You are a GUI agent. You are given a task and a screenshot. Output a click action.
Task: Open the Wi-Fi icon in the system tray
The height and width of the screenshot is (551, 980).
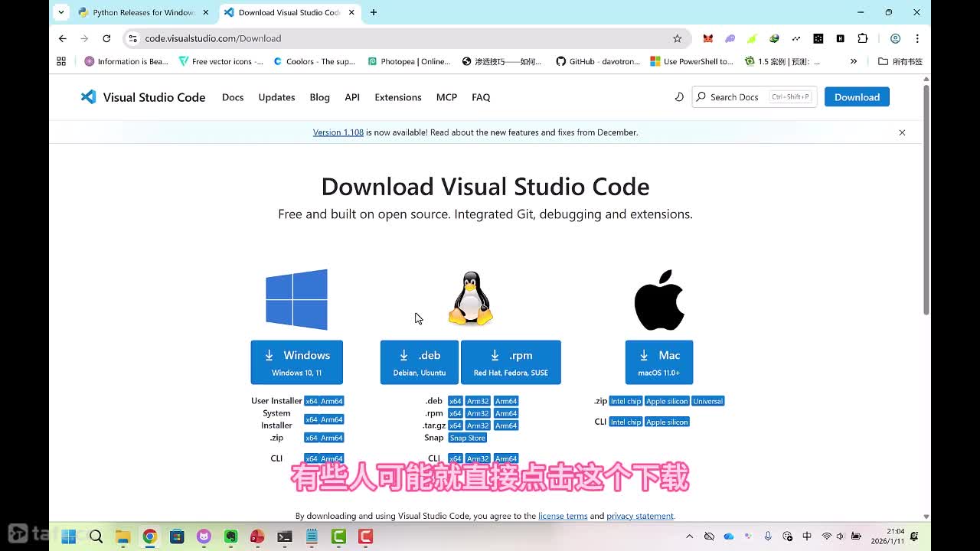click(x=826, y=537)
